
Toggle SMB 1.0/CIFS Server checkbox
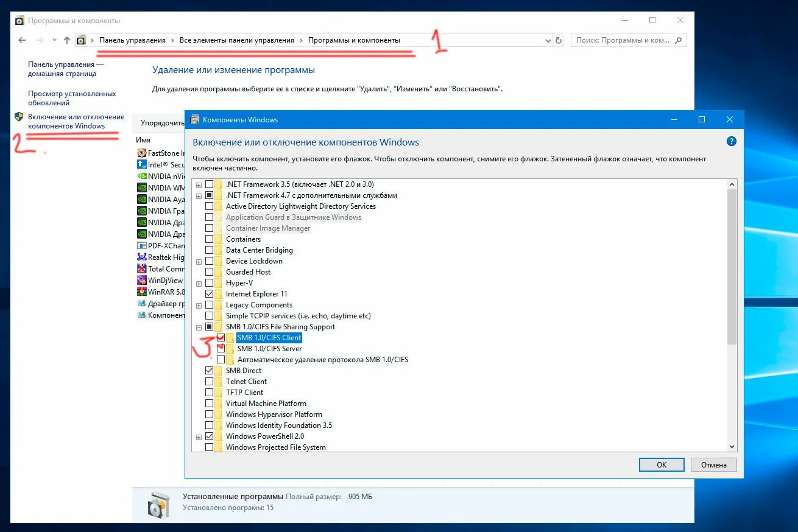tap(221, 349)
